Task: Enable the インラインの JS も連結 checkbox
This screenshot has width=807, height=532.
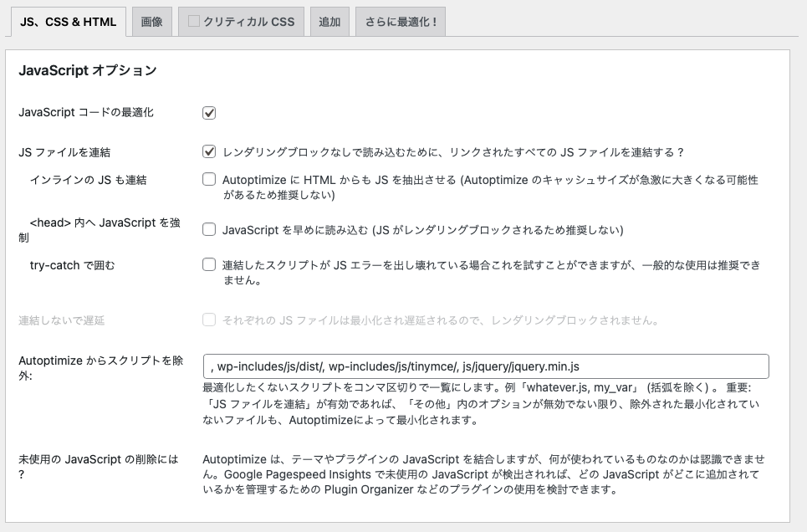Action: tap(209, 180)
